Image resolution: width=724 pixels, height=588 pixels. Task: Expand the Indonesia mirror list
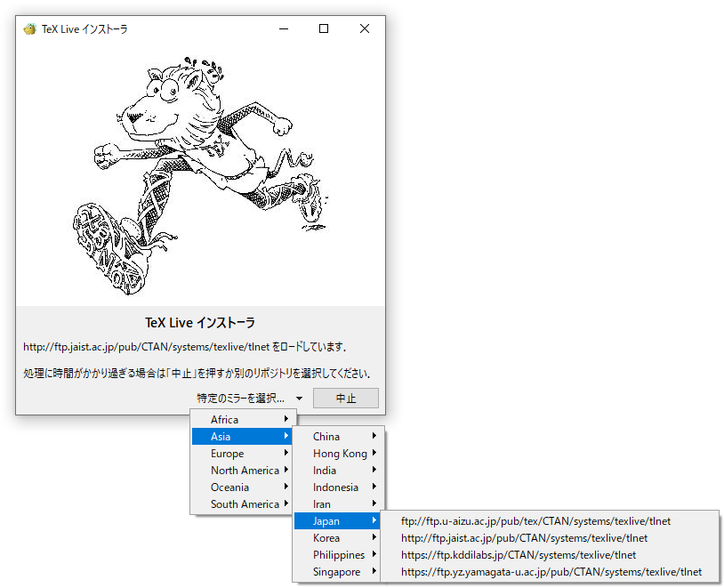coord(339,487)
